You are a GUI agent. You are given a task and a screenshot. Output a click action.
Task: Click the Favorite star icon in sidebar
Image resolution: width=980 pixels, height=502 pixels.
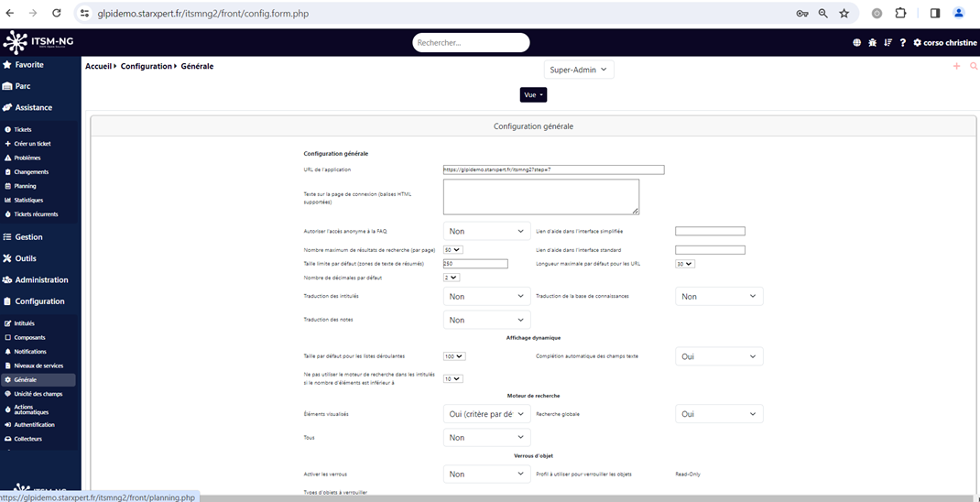tap(7, 64)
